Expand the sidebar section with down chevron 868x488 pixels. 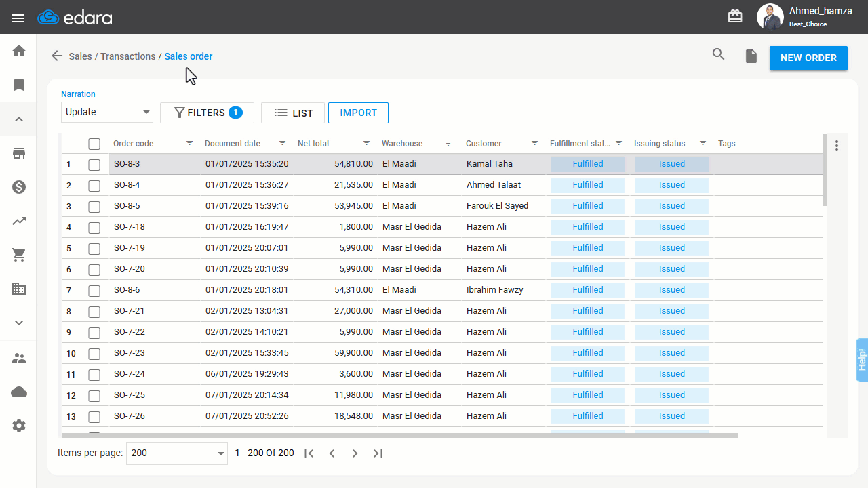pyautogui.click(x=19, y=323)
